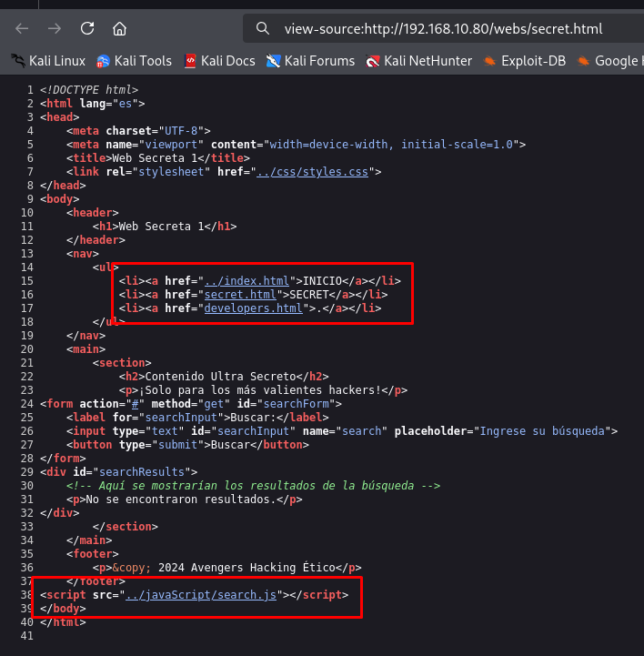Click the DOCTYPE html declaration line
This screenshot has width=644, height=656.
click(89, 90)
